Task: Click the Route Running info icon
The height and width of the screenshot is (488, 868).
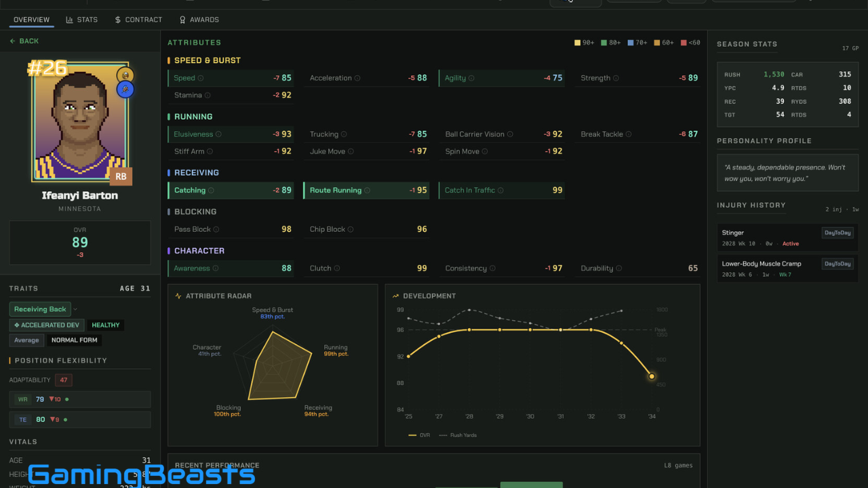Action: pyautogui.click(x=368, y=190)
